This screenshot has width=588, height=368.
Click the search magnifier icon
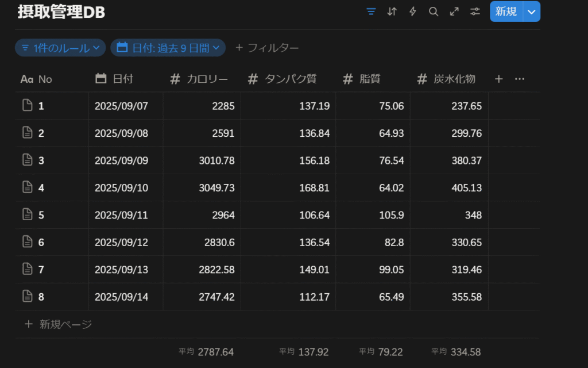point(434,11)
